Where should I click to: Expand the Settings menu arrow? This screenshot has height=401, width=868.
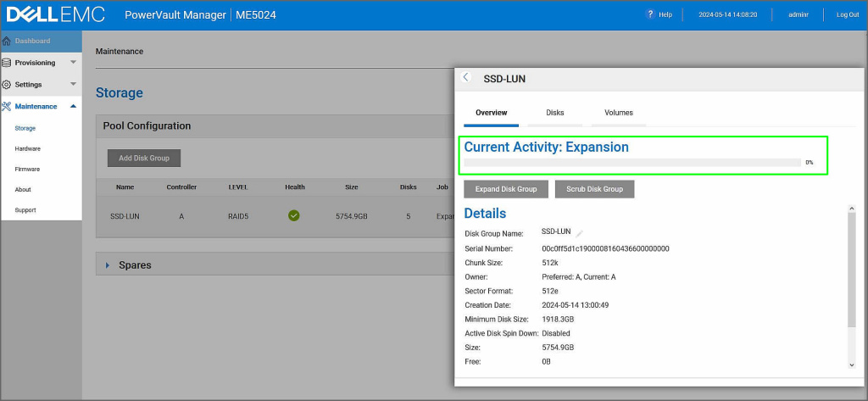[73, 85]
